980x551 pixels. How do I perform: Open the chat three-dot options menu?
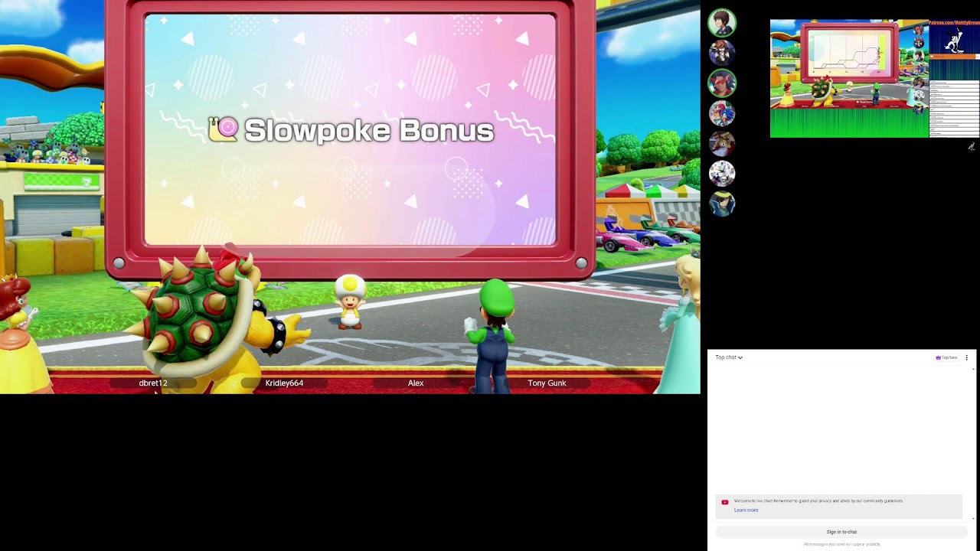pyautogui.click(x=966, y=357)
